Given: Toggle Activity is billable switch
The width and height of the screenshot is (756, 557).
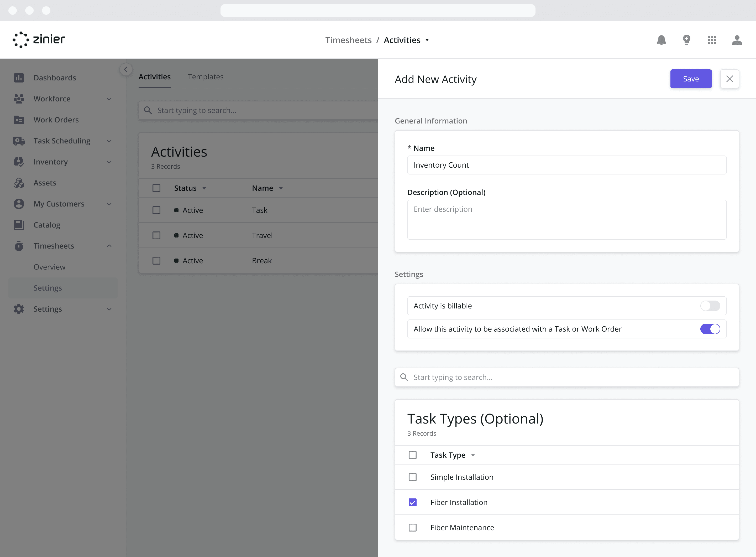Looking at the screenshot, I should (710, 306).
